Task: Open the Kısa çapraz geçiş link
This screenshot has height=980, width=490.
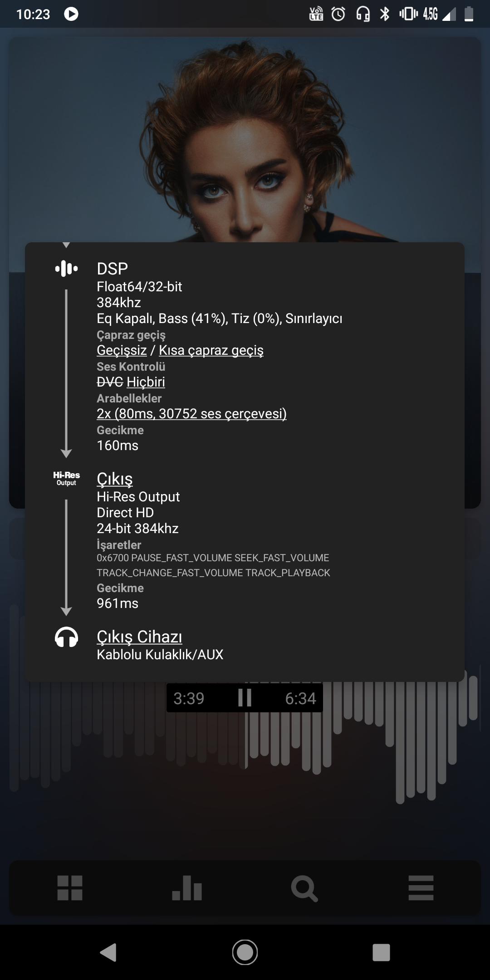Action: point(211,350)
